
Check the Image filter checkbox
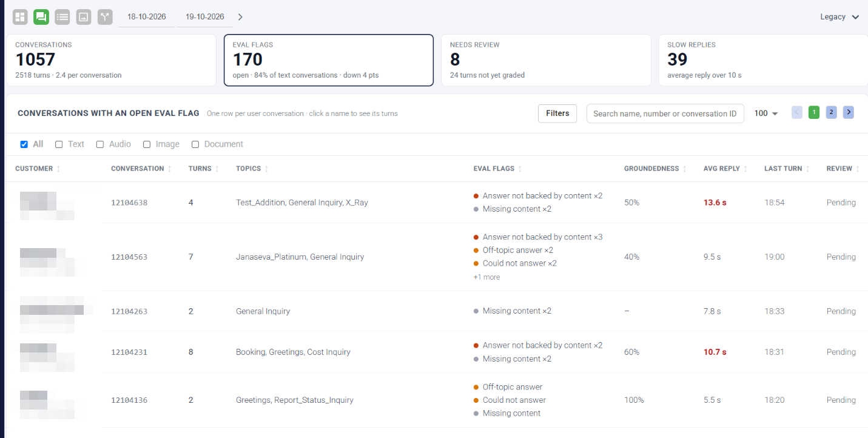147,144
